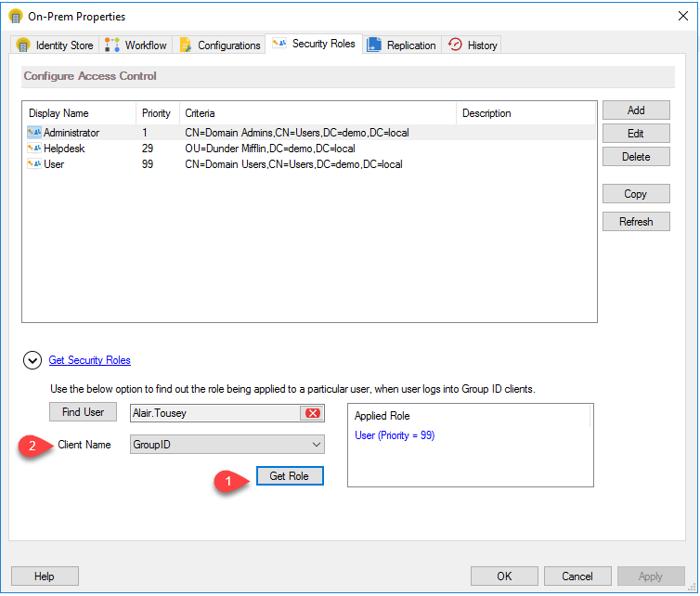Click the Get Role button
This screenshot has width=700, height=596.
coord(290,476)
